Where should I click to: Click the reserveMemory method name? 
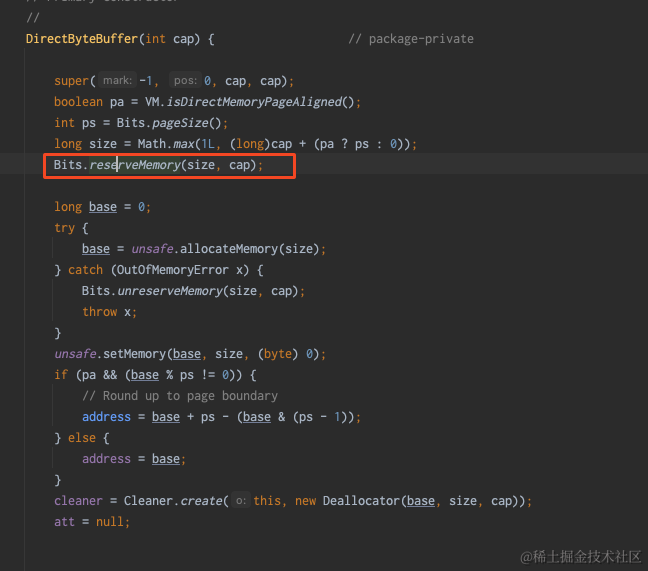click(x=135, y=165)
